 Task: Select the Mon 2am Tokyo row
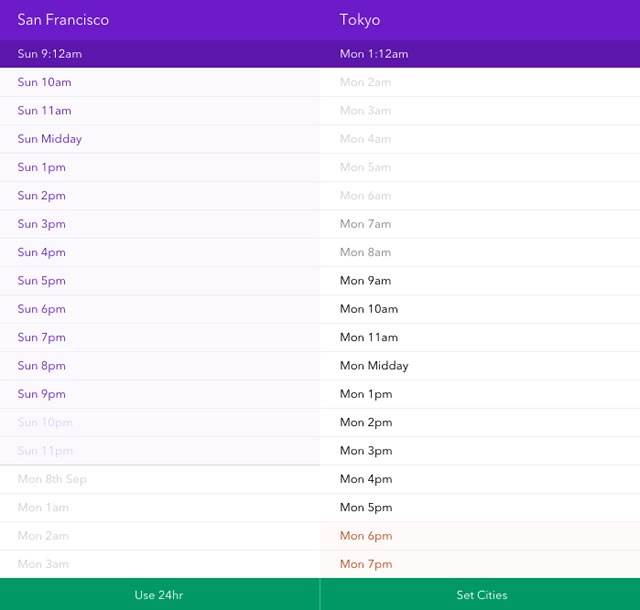coord(480,82)
